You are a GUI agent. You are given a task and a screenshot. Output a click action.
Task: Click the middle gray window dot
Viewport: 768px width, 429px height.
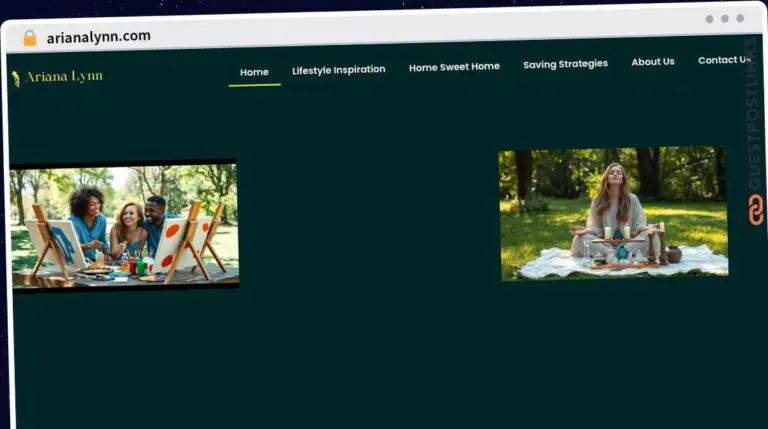coord(724,19)
